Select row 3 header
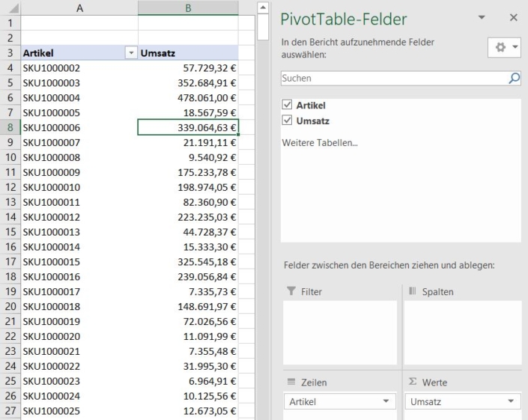Screen dimensions: 528x420 10,53
